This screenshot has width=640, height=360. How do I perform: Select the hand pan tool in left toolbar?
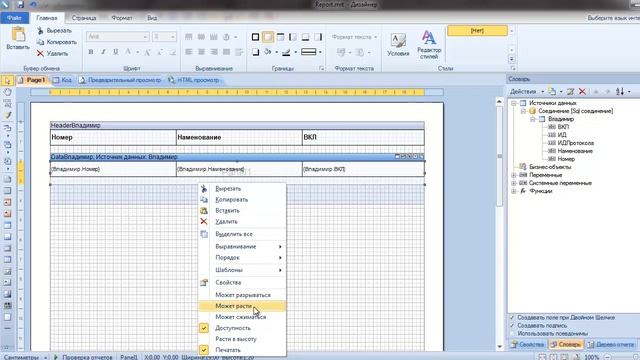pyautogui.click(x=7, y=92)
